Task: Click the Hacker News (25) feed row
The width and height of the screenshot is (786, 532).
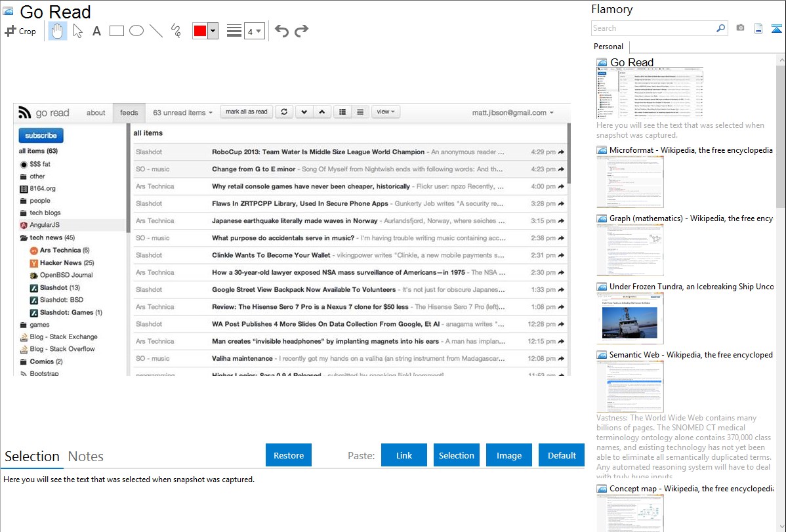Action: click(x=67, y=263)
